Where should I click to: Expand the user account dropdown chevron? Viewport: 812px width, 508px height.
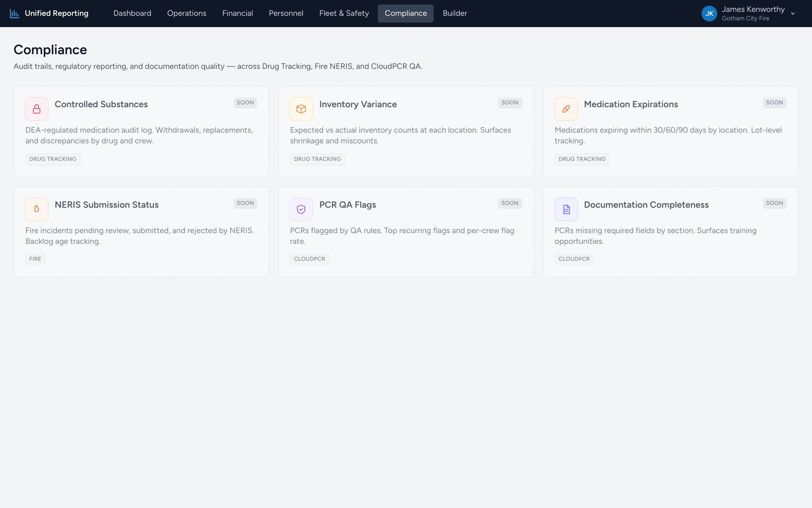point(793,14)
